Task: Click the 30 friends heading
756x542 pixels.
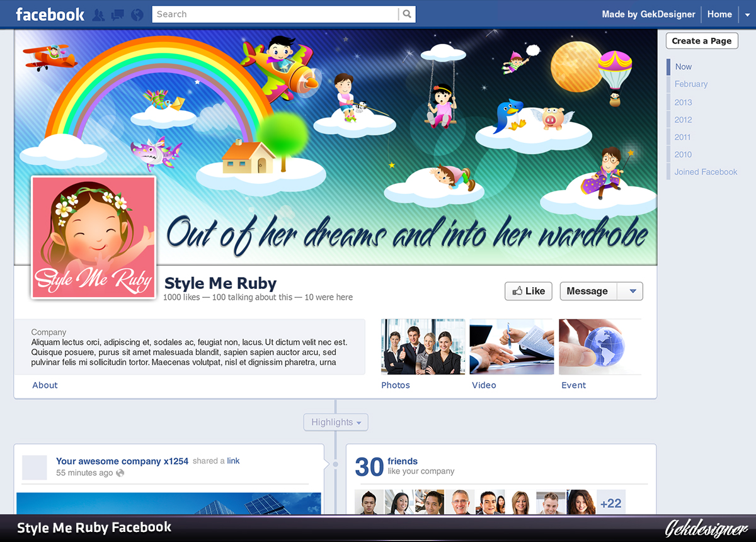Action: 387,466
